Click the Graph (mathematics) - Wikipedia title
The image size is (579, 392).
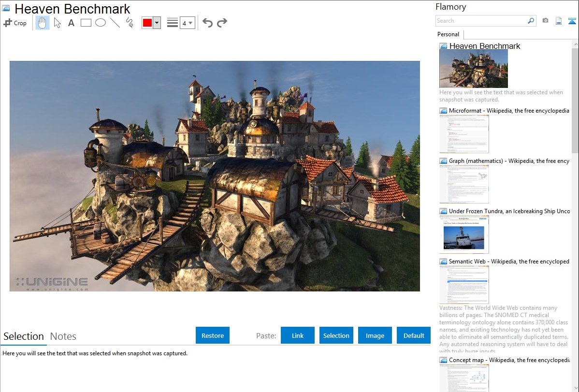(509, 161)
